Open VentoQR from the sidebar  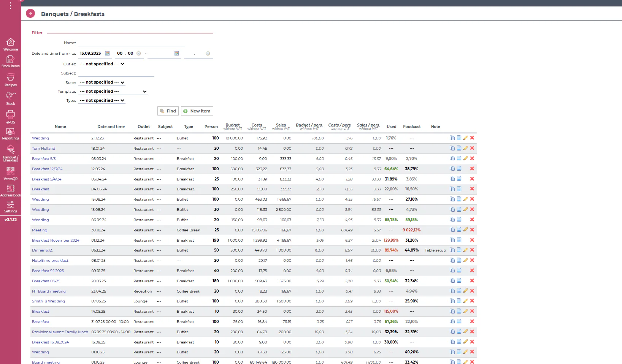[x=11, y=174]
